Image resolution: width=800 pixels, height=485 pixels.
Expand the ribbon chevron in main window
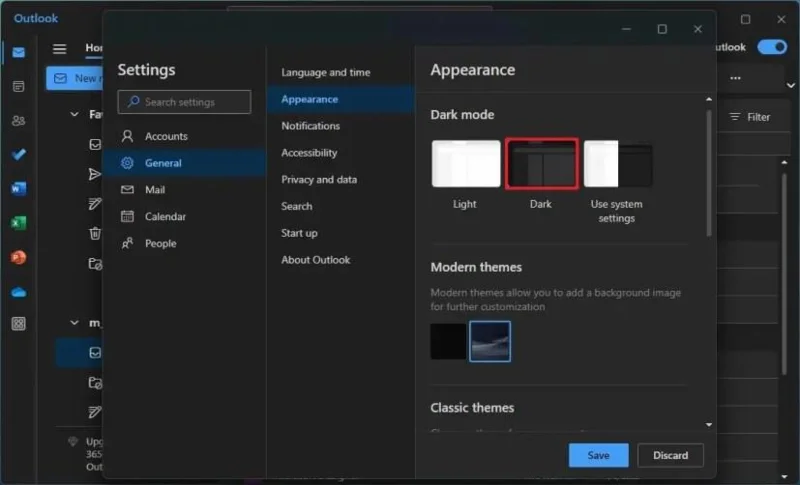click(x=790, y=85)
